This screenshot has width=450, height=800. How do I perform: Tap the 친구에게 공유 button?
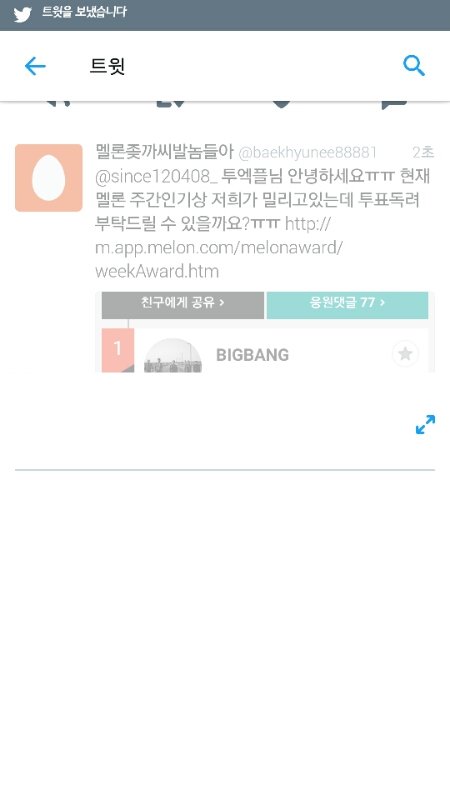[x=183, y=305]
